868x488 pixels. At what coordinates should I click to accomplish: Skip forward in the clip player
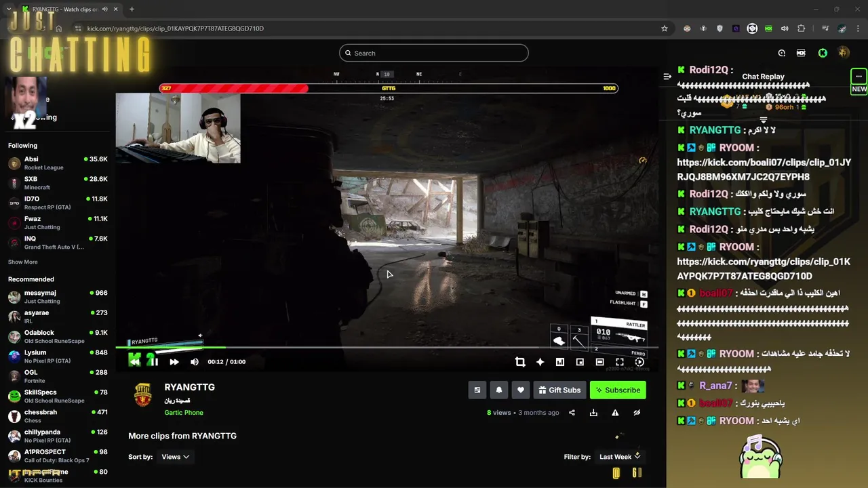tap(174, 362)
